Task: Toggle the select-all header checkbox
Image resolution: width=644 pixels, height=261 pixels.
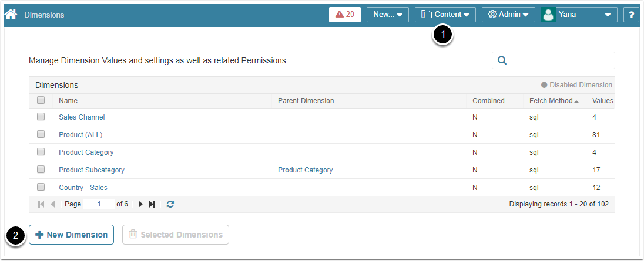Action: (x=41, y=100)
